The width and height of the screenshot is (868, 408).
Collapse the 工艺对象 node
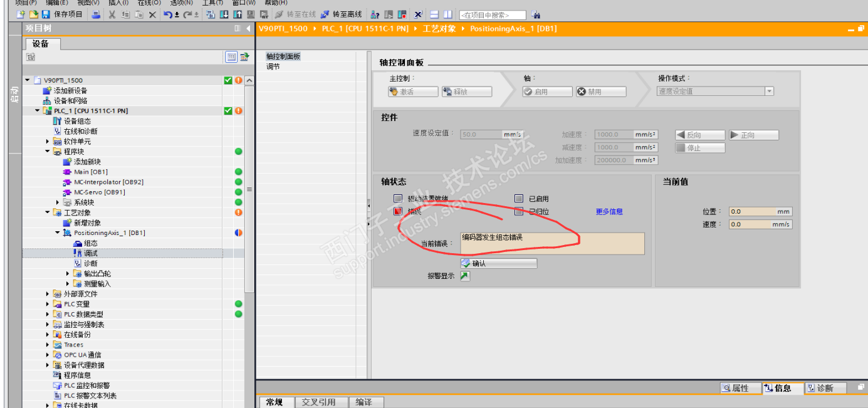pos(47,212)
